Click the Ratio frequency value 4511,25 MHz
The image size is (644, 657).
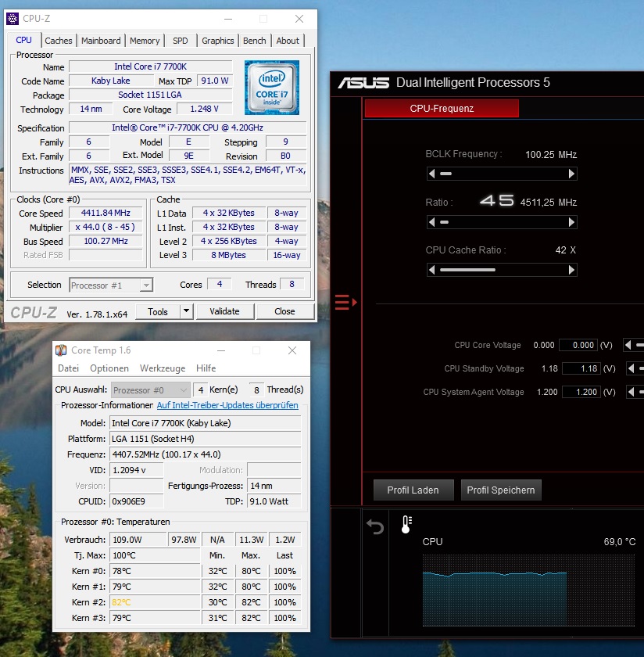[x=548, y=203]
